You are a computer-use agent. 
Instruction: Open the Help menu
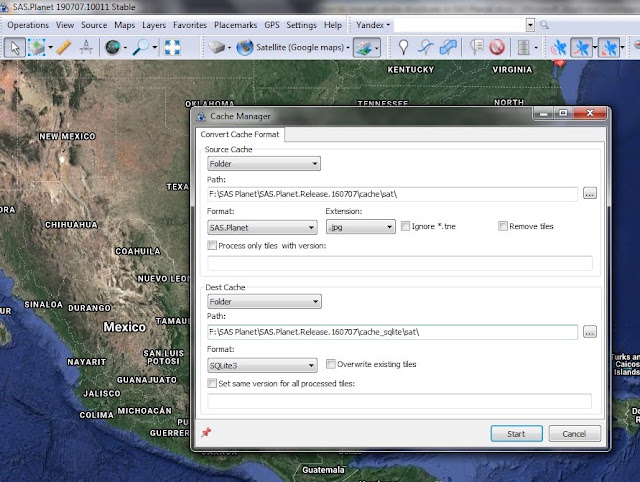tap(333, 25)
